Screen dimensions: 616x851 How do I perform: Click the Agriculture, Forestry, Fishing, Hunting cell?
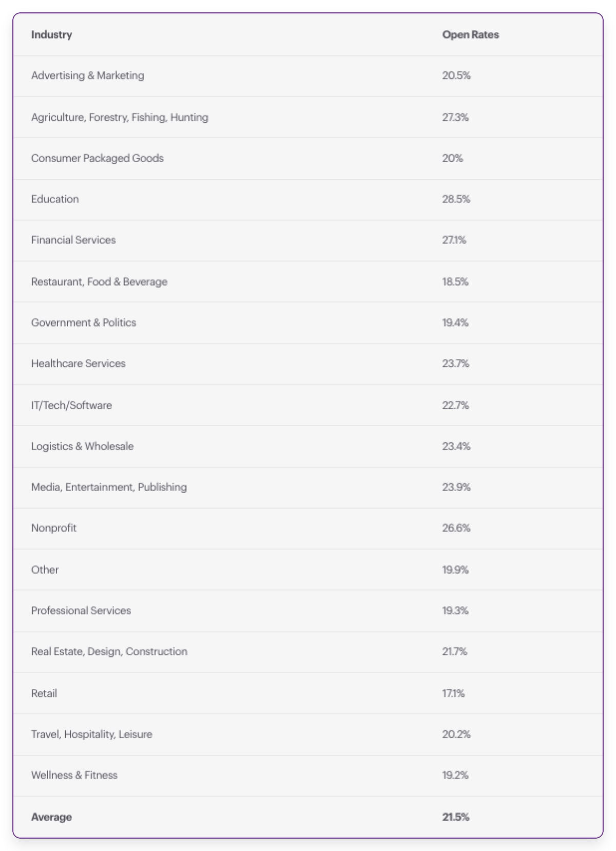[x=120, y=117]
